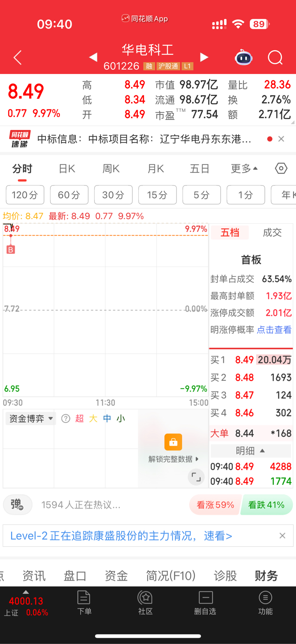Go to next stock with right triangle
296x644 pixels.
point(204,57)
